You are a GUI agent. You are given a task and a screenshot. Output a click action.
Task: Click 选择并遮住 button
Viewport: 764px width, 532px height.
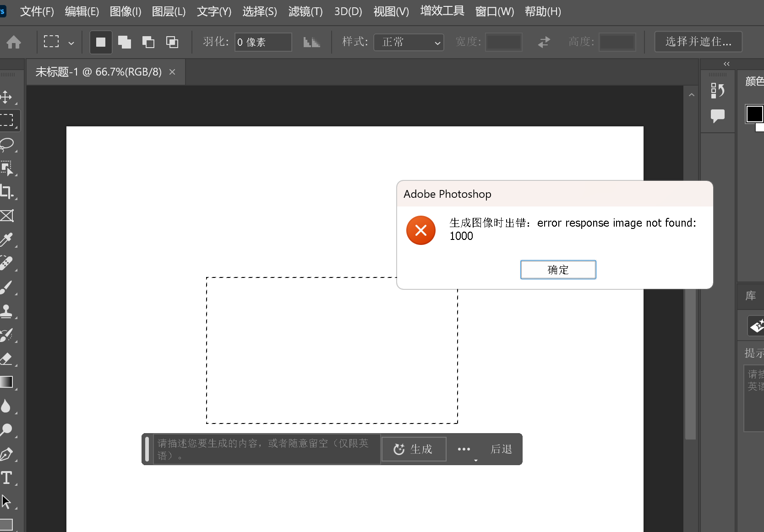tap(699, 42)
